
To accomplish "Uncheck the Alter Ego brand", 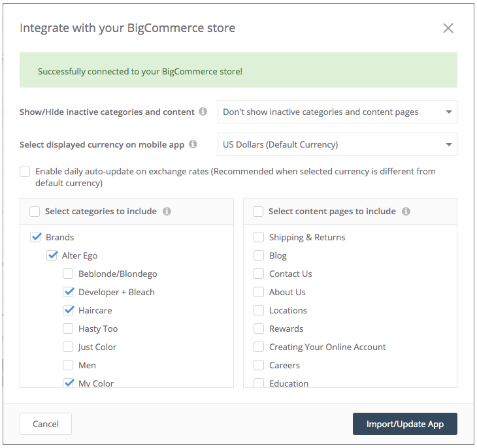I will [52, 255].
